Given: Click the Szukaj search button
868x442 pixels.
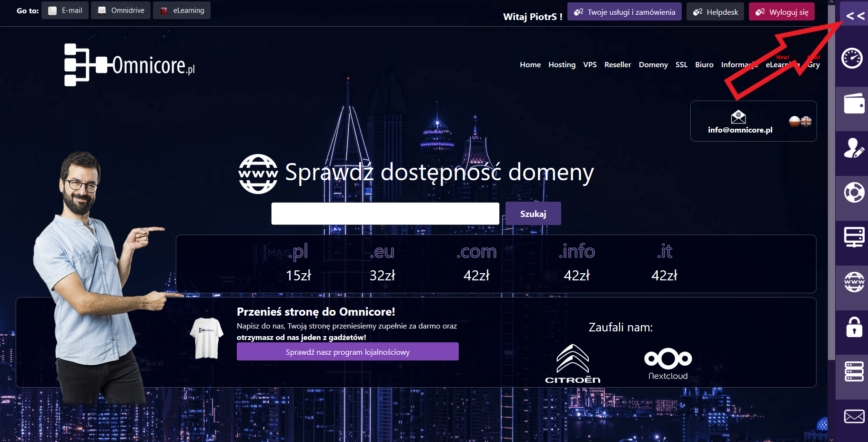Looking at the screenshot, I should point(533,214).
